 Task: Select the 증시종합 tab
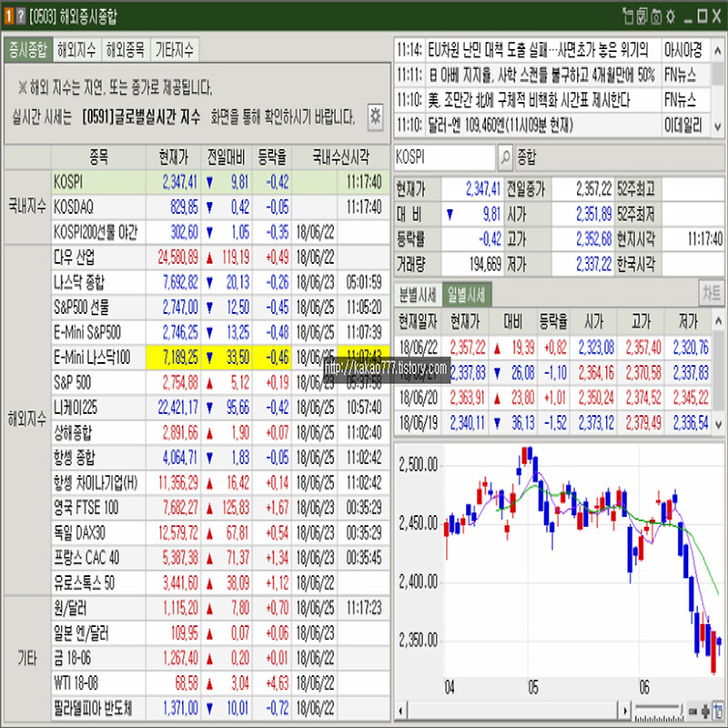[x=28, y=50]
